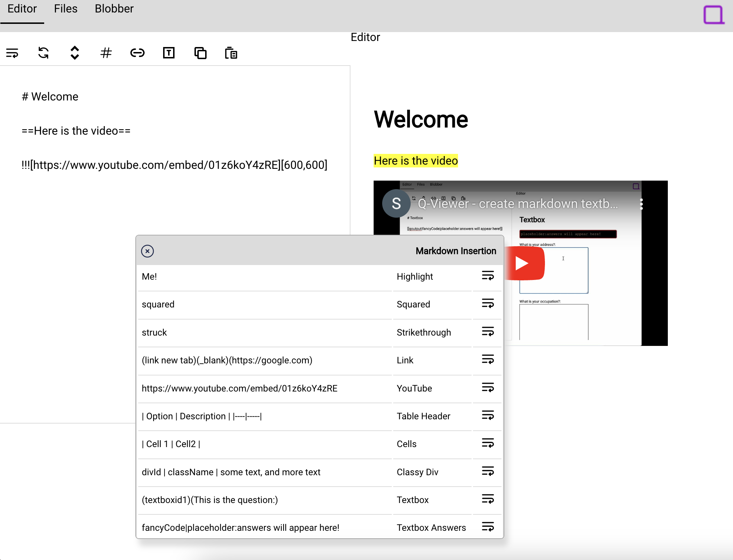
Task: Open the Editor tab in navigation
Action: click(22, 9)
